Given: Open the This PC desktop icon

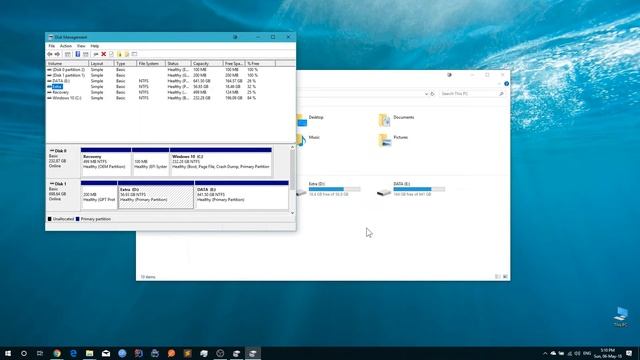Looking at the screenshot, I should pos(621,317).
